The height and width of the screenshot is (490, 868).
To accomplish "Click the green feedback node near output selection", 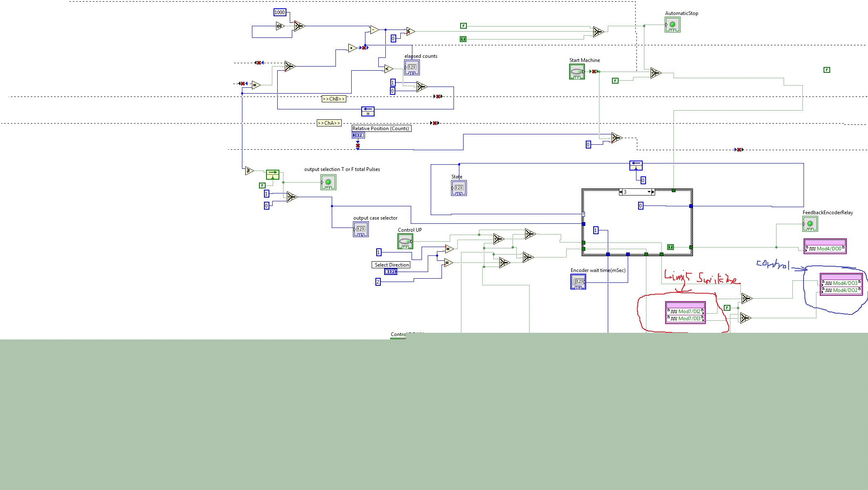I will (273, 174).
